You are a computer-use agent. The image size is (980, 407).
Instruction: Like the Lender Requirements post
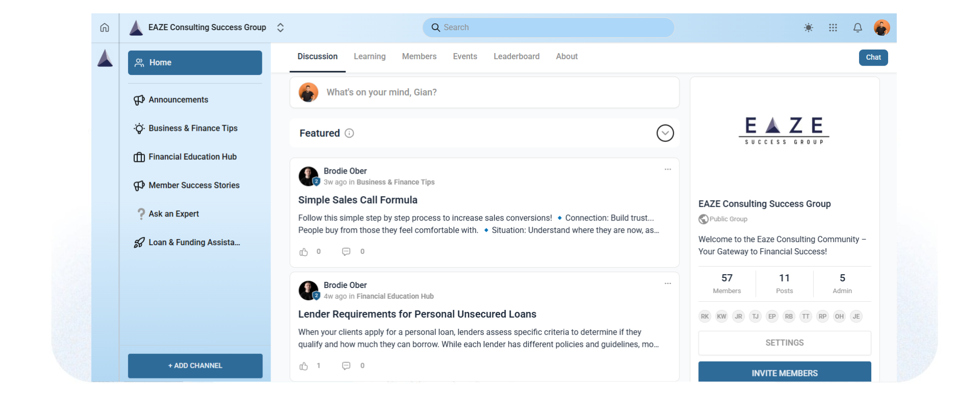tap(304, 366)
